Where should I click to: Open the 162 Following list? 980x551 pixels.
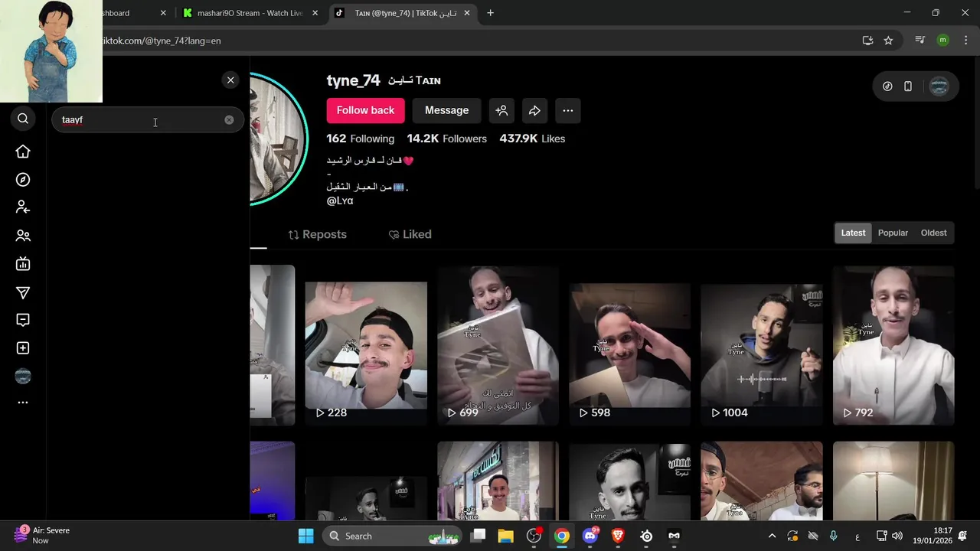[x=360, y=139]
